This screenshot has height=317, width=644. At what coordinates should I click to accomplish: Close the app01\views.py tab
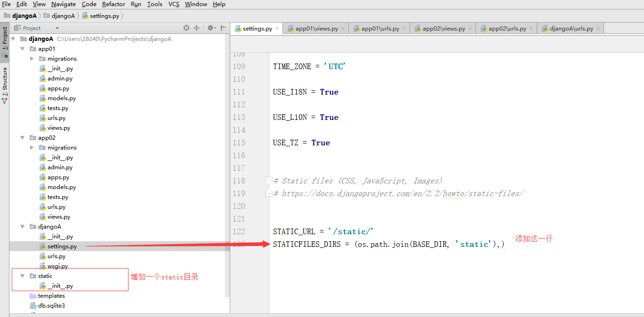coord(343,29)
